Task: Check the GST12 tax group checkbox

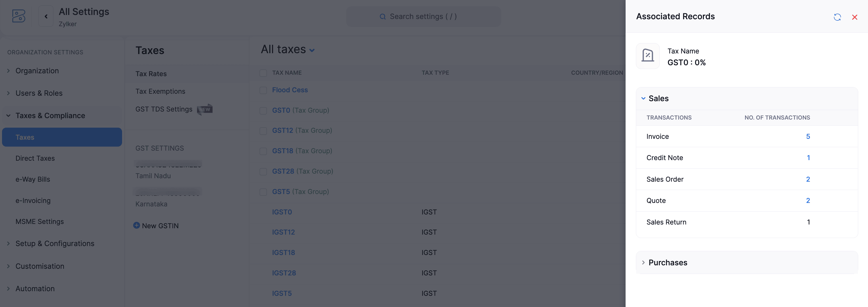Action: (x=263, y=131)
